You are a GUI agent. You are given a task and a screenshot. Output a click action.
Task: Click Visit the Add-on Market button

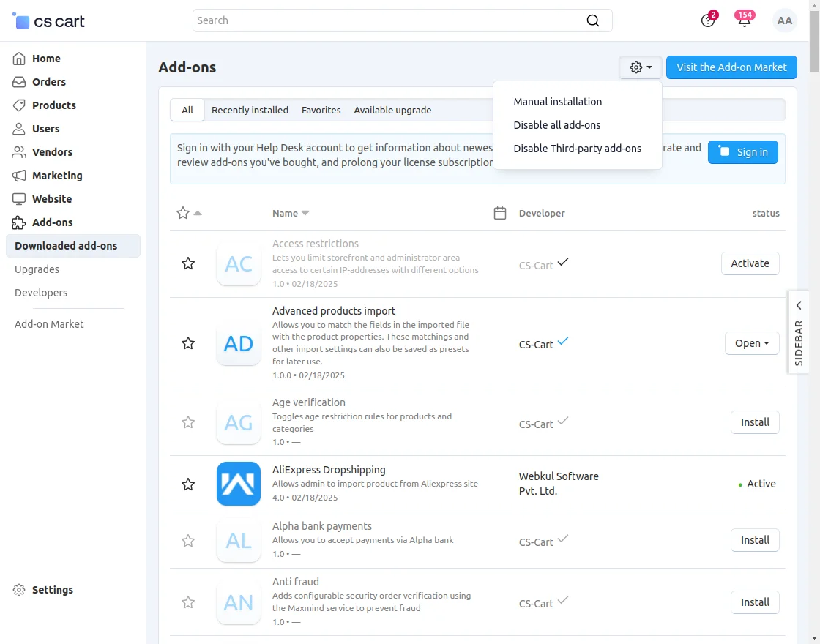click(731, 67)
